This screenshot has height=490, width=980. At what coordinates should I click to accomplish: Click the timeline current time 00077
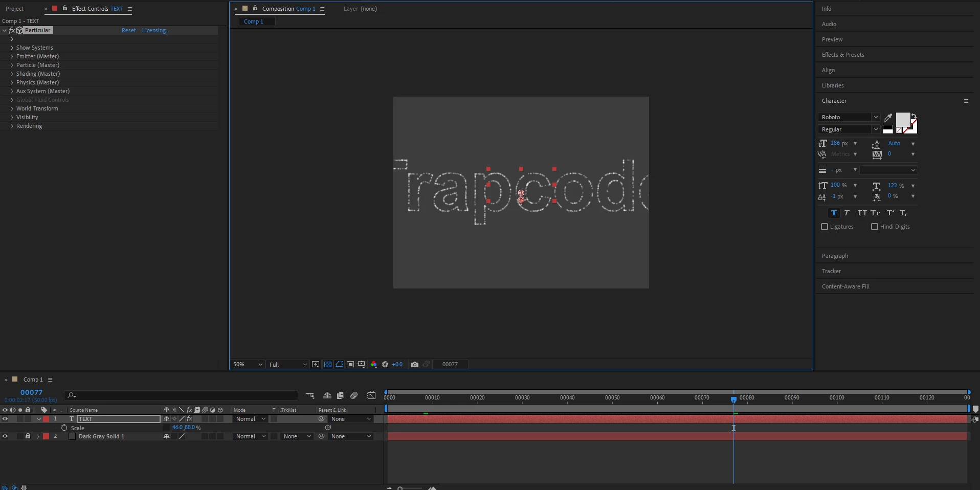pos(31,392)
